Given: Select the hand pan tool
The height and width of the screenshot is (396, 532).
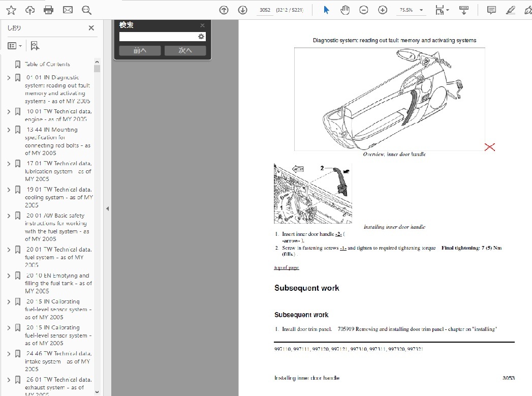Looking at the screenshot, I should click(345, 10).
